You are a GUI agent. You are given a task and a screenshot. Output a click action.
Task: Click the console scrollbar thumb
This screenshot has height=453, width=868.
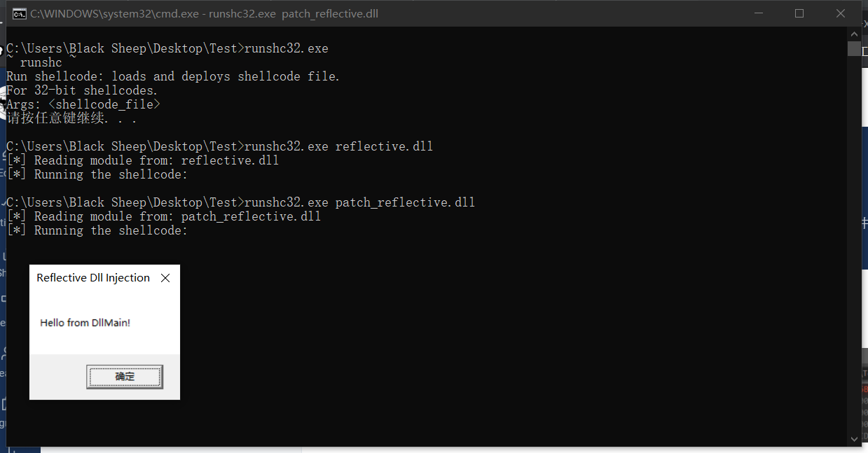coord(854,48)
